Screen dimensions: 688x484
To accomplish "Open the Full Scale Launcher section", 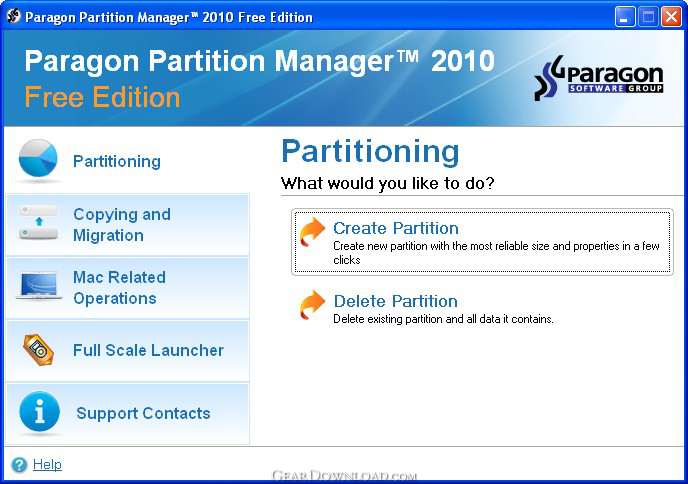I will (127, 351).
